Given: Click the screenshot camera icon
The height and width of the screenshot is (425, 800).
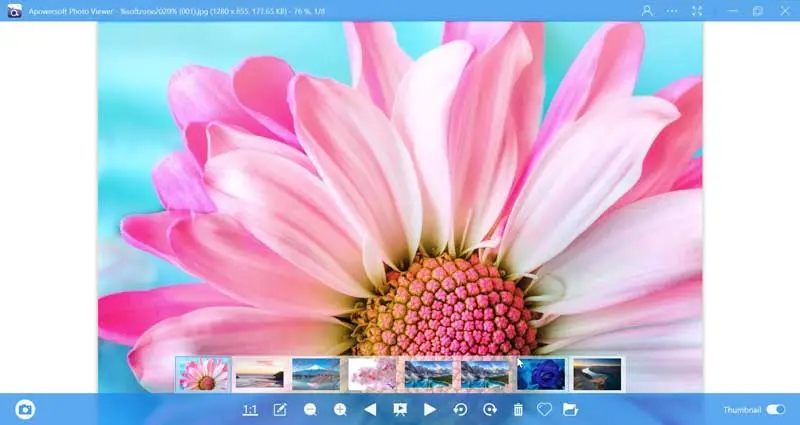Looking at the screenshot, I should [x=25, y=409].
